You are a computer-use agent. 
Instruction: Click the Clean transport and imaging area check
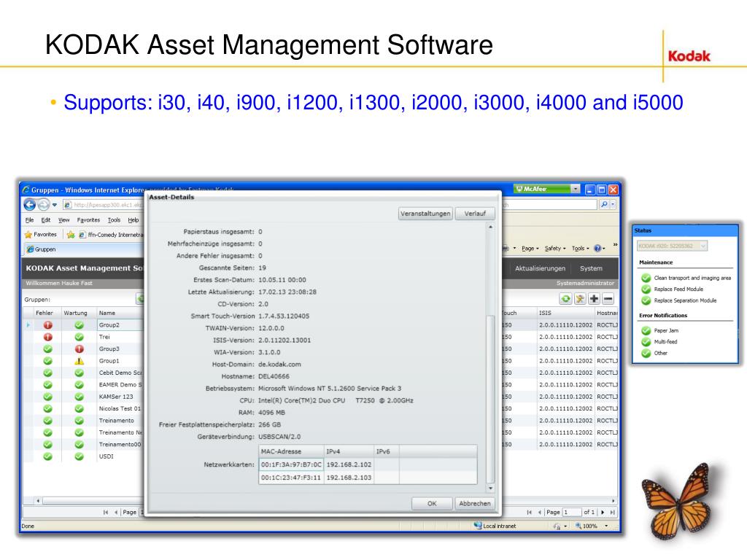pyautogui.click(x=646, y=278)
